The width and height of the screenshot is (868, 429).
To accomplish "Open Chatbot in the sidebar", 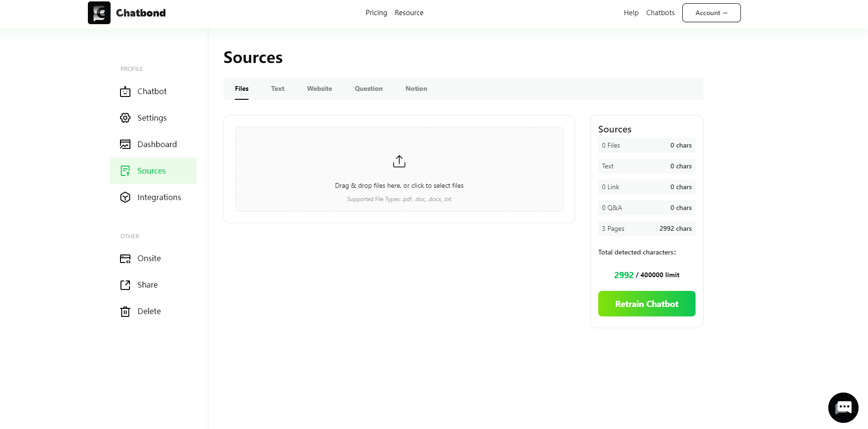I will click(152, 91).
